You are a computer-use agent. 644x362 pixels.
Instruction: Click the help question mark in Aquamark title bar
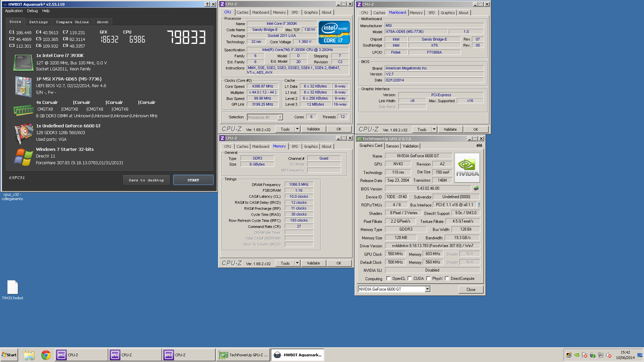coord(207,4)
